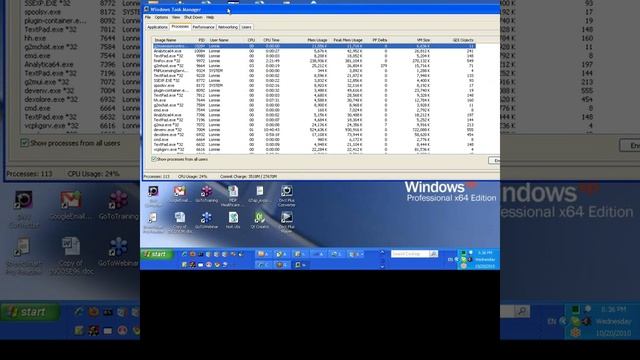This screenshot has height=360, width=640.
Task: Select the plugin-container process row
Action: point(314,90)
